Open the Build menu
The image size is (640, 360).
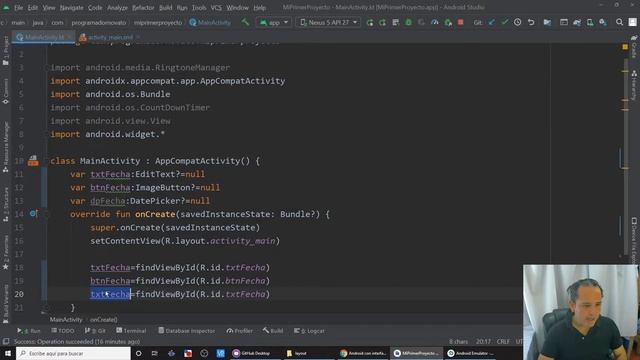(x=165, y=7)
